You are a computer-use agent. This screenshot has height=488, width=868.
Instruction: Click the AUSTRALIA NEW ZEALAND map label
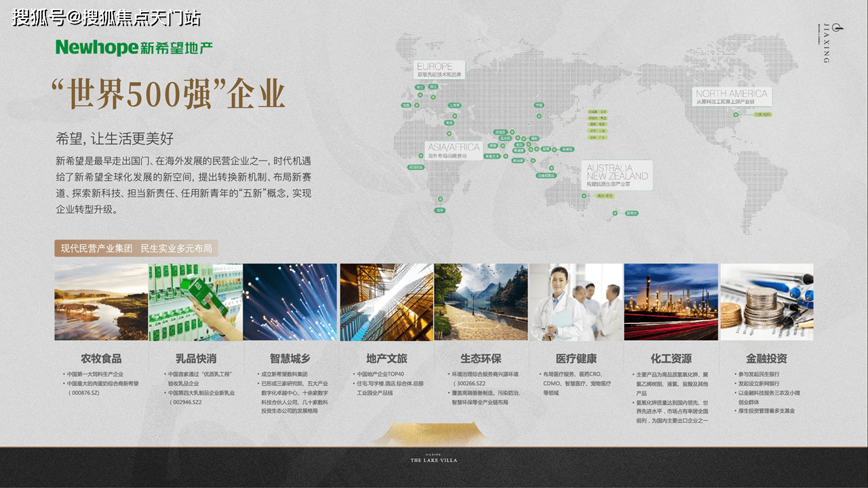[x=617, y=175]
